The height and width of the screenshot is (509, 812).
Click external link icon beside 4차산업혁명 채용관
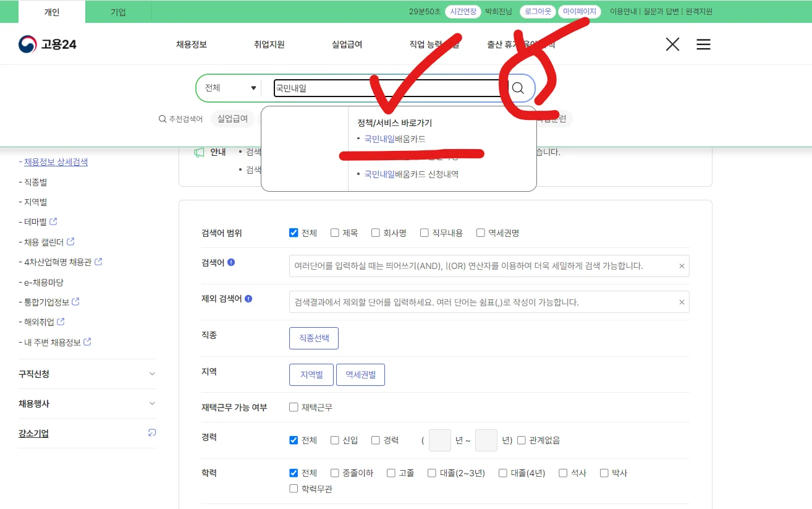(x=98, y=262)
